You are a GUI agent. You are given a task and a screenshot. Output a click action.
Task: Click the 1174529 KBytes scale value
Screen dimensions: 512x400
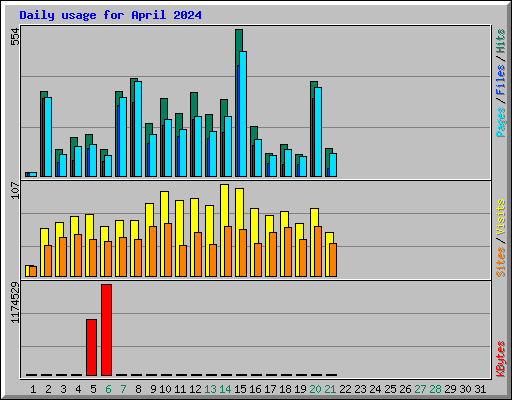tap(15, 303)
